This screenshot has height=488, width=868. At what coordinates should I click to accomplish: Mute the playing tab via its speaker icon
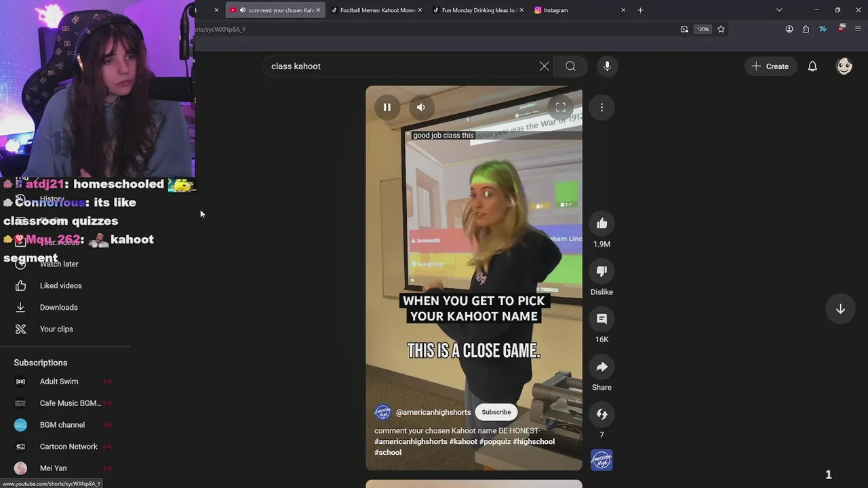pos(242,10)
